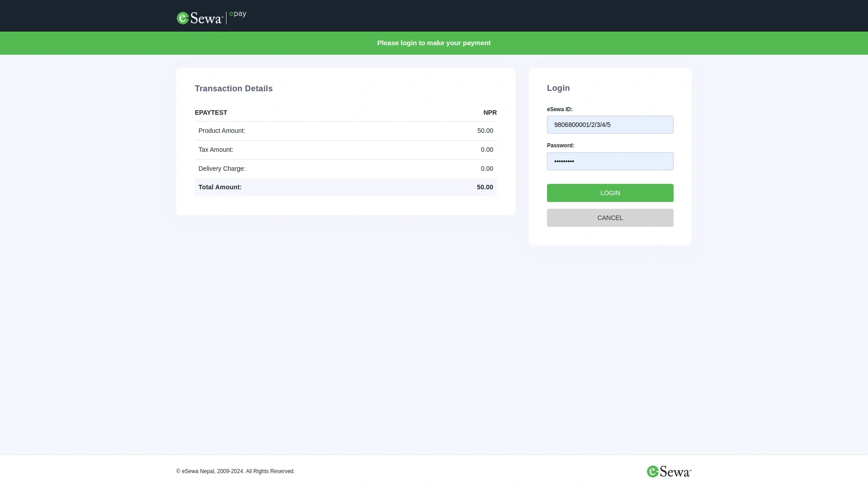This screenshot has height=488, width=868.
Task: Click the green login prompt banner
Action: pos(434,43)
